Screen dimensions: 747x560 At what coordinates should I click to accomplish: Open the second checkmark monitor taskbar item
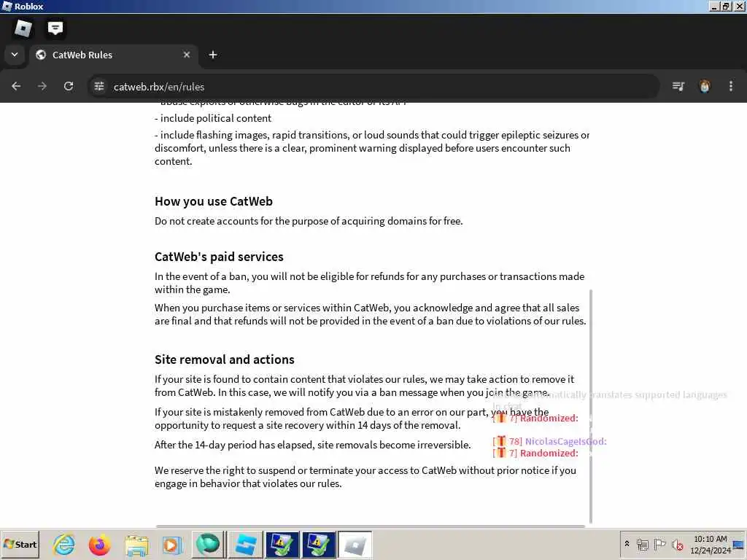coord(319,545)
